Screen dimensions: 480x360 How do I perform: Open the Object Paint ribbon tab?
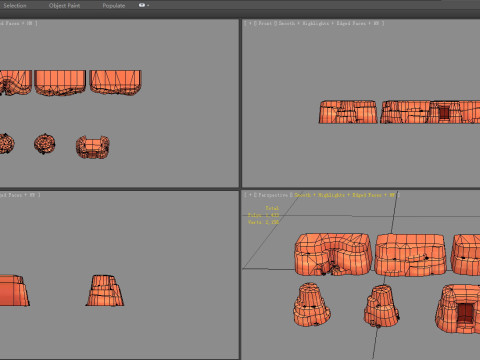pos(64,6)
